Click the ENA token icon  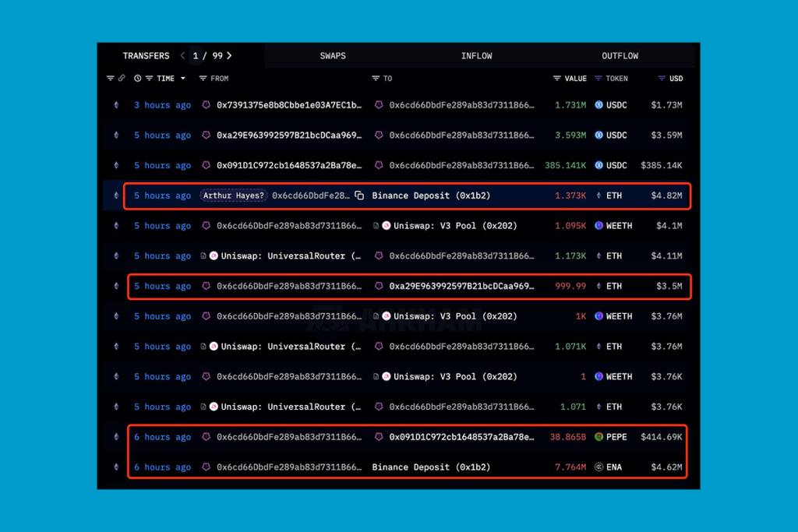click(x=599, y=467)
